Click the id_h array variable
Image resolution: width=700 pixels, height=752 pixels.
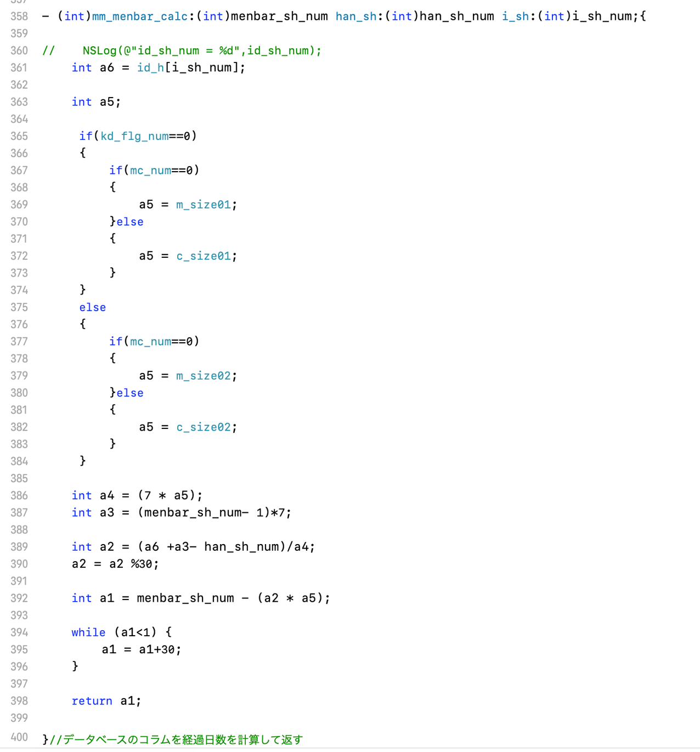tap(150, 67)
